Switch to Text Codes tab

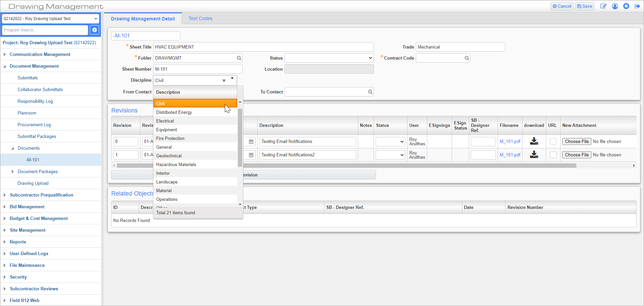pos(200,19)
